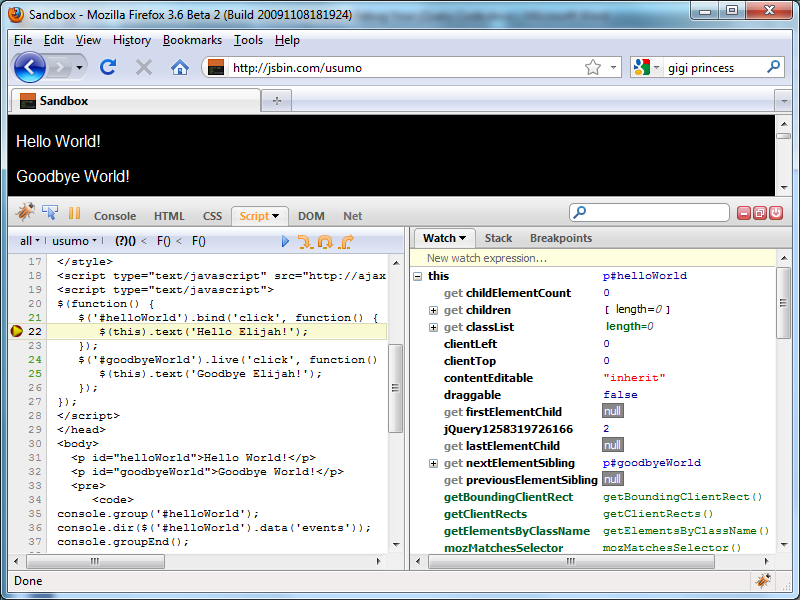This screenshot has height=600, width=800.
Task: Click the Firebug search box
Action: [x=649, y=212]
